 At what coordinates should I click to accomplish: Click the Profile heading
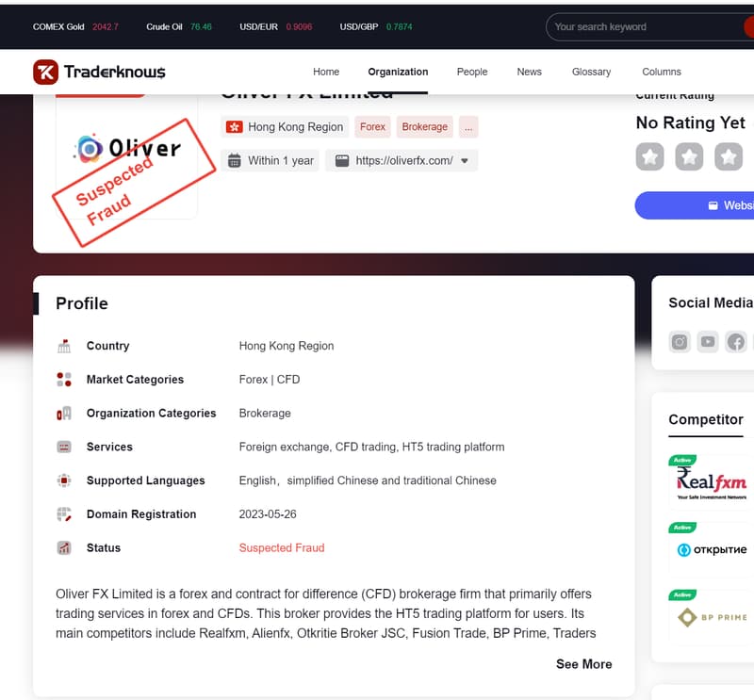(82, 303)
